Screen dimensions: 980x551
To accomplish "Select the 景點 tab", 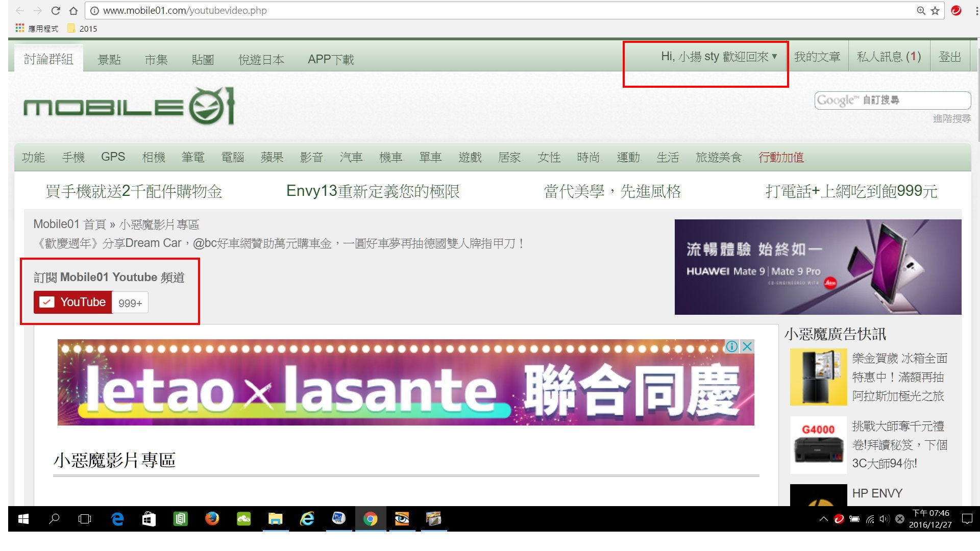I will click(x=109, y=60).
